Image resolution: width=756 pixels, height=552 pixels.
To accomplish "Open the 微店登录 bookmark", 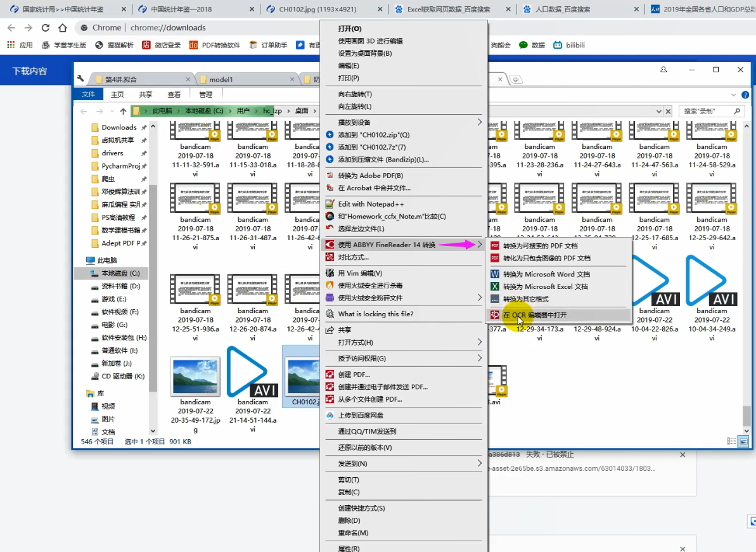I will point(162,45).
